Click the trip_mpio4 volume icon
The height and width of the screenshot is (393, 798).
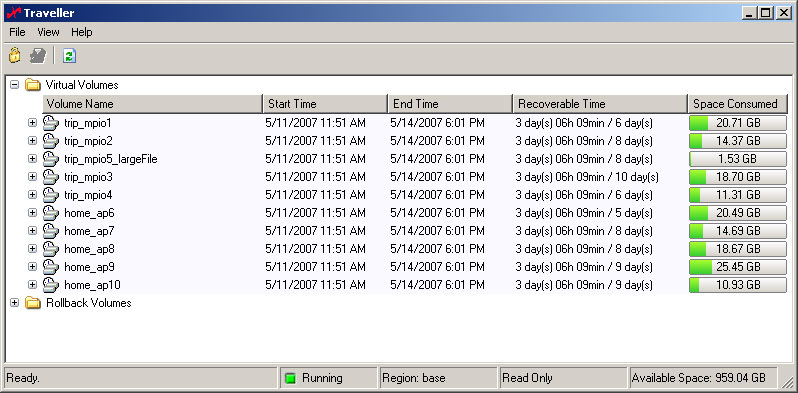click(x=50, y=194)
